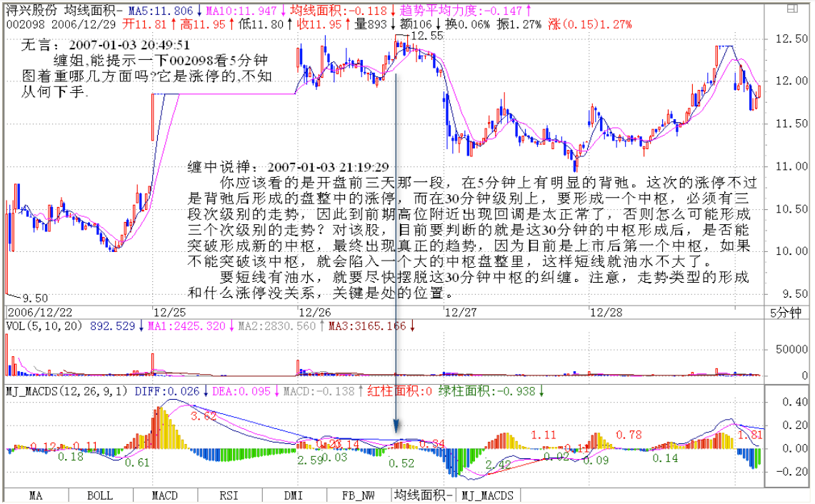This screenshot has width=815, height=504.
Task: Click the 5分钟 period label
Action: pyautogui.click(x=786, y=312)
